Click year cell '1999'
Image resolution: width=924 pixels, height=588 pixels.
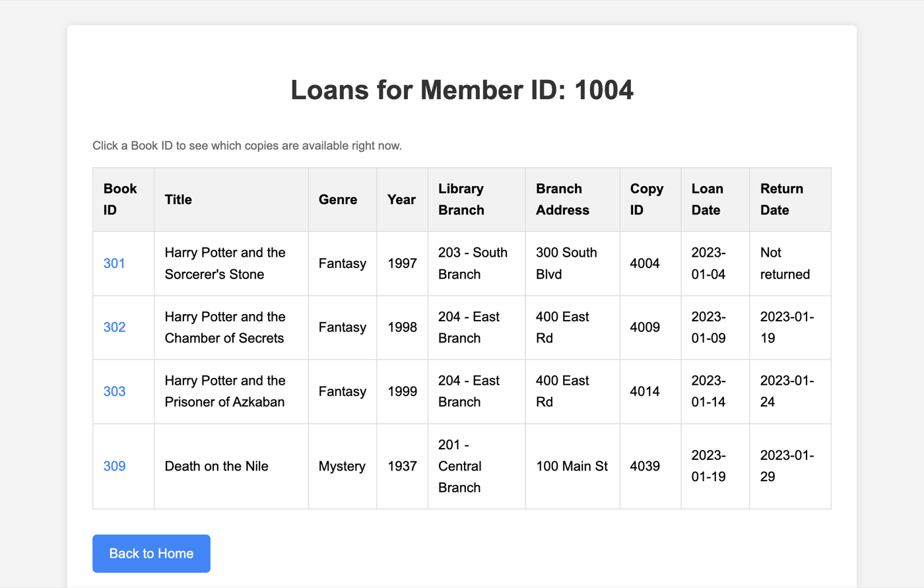pyautogui.click(x=403, y=391)
